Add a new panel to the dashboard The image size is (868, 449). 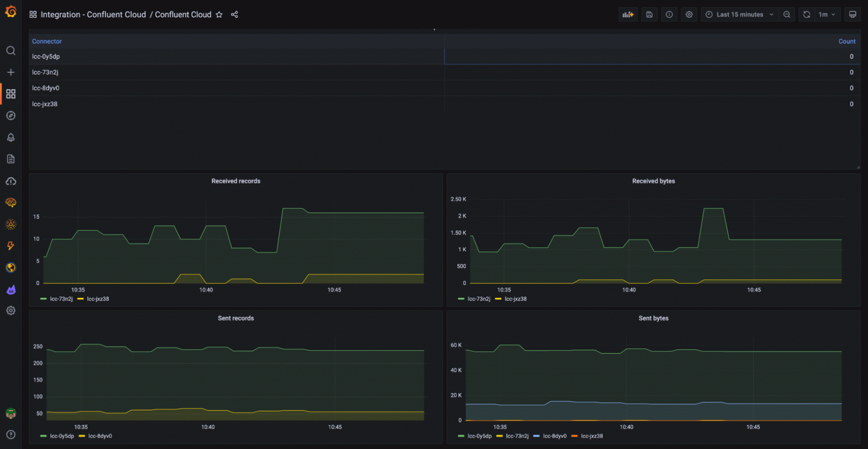tap(628, 14)
